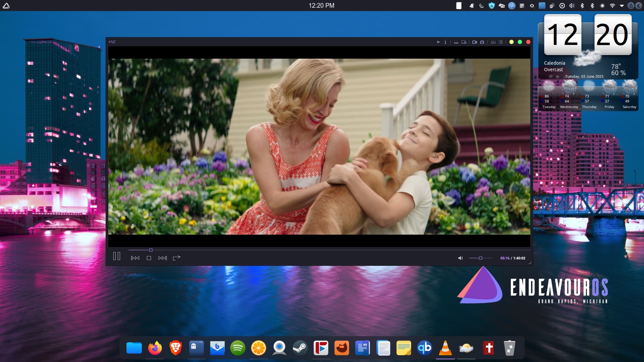Viewport: 644px width, 362px height.
Task: Open FreeTube from the dock
Action: pos(321,348)
